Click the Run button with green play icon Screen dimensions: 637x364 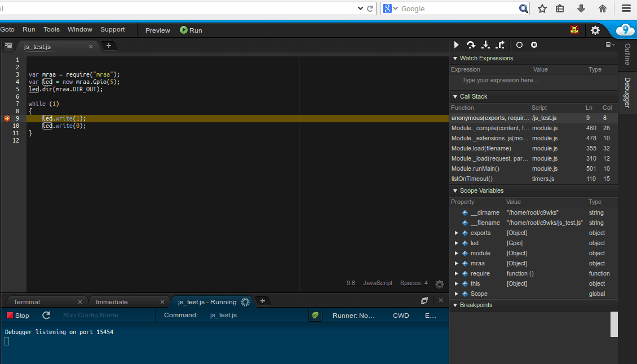[191, 30]
